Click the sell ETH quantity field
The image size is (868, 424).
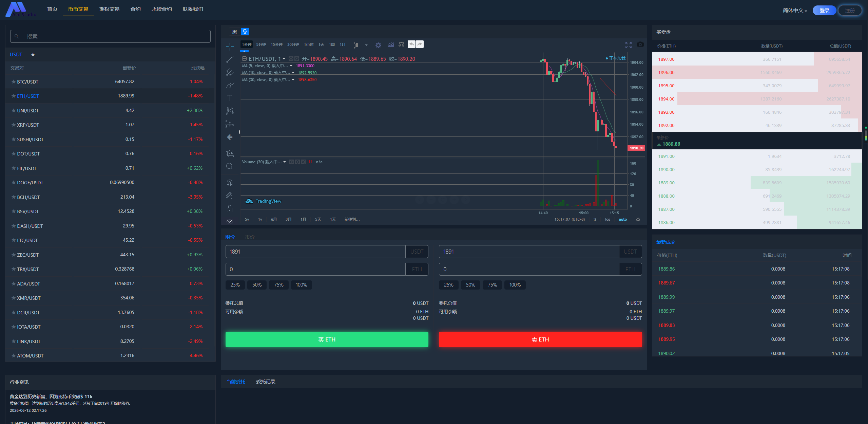tap(529, 269)
